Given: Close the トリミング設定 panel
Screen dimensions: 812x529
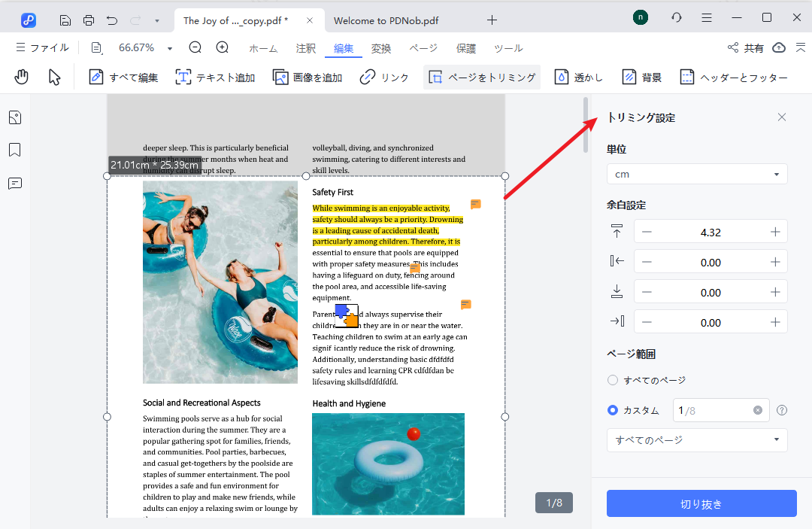Looking at the screenshot, I should point(782,117).
